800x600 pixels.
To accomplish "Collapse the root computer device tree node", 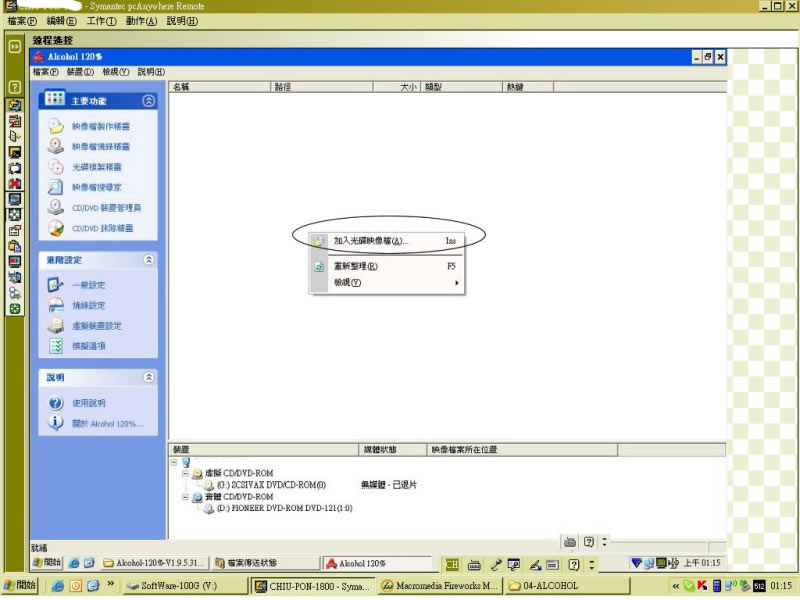I will click(x=174, y=462).
